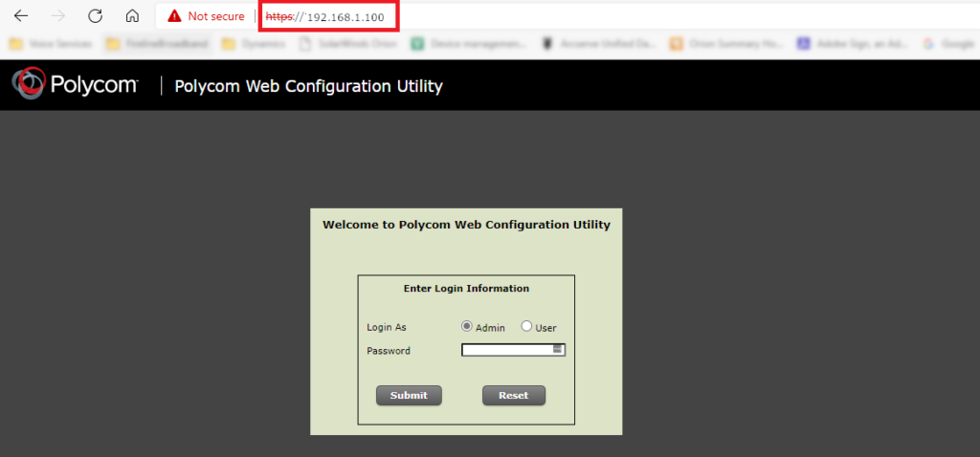Click the Password input field

coord(513,350)
